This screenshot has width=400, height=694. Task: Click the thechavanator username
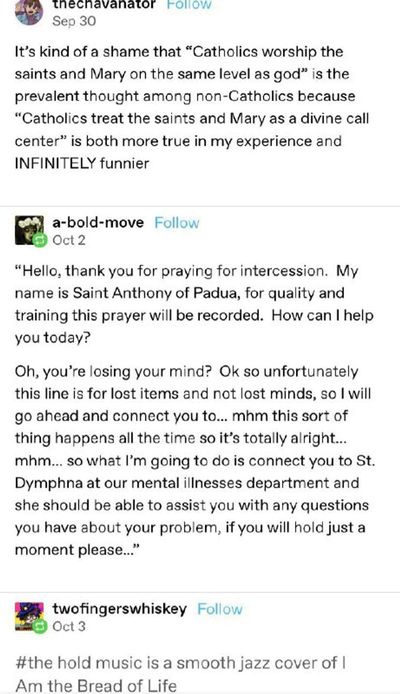pyautogui.click(x=104, y=4)
